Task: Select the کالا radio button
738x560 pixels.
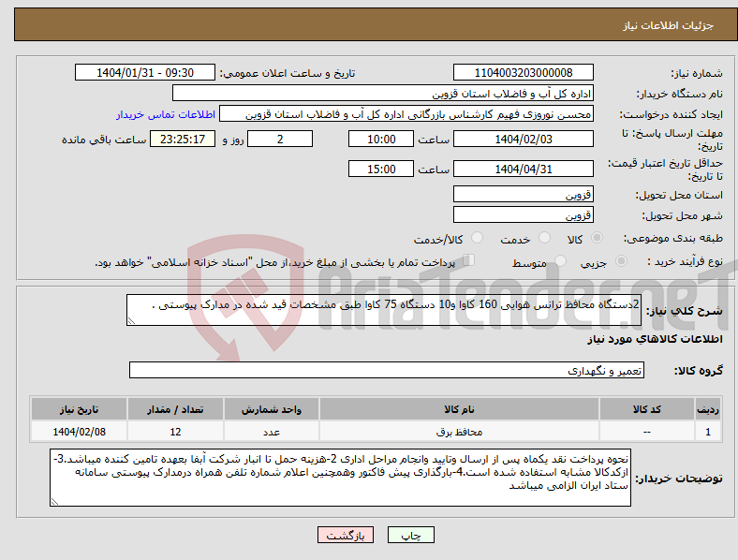Action: [597, 238]
